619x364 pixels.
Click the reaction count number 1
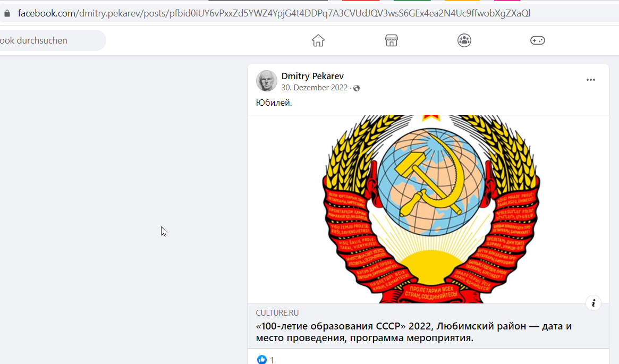[272, 360]
